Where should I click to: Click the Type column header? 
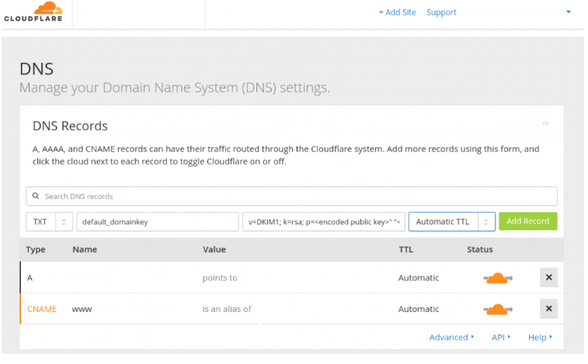[36, 249]
